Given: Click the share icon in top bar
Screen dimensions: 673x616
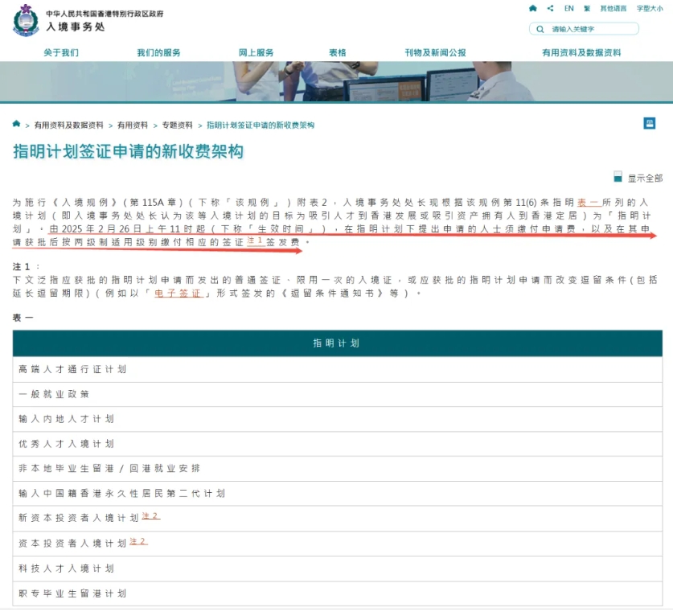Looking at the screenshot, I should tap(550, 8).
